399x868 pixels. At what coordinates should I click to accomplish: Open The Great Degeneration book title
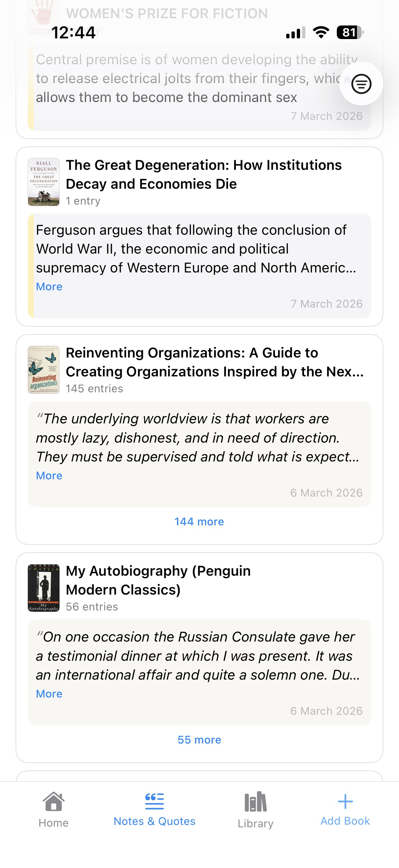coord(204,174)
